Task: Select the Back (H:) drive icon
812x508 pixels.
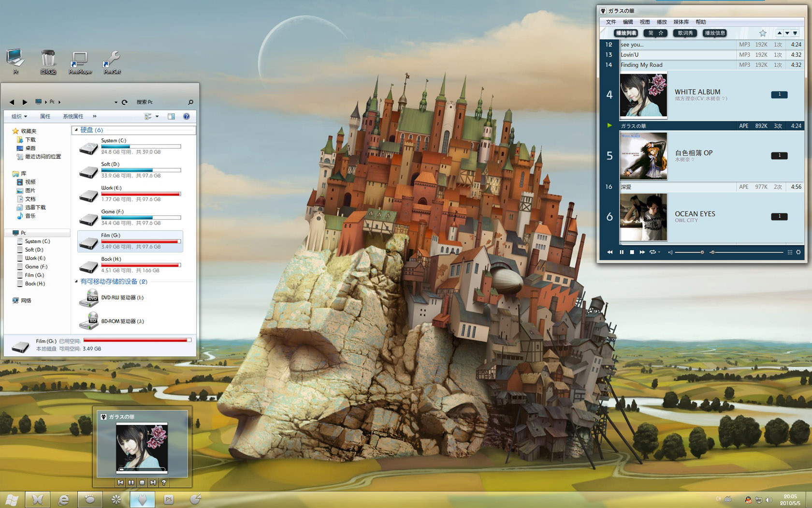Action: [88, 266]
